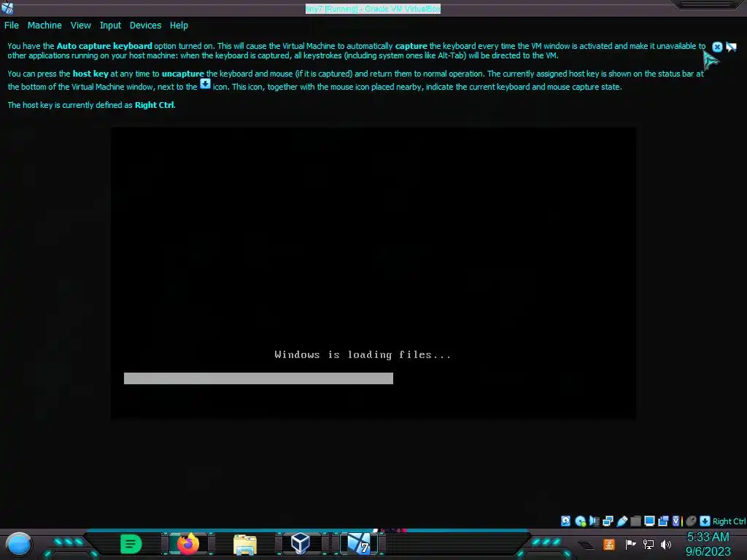Show hidden tray icons via the striped button
Viewport: 747px width, 560px height.
click(x=586, y=545)
